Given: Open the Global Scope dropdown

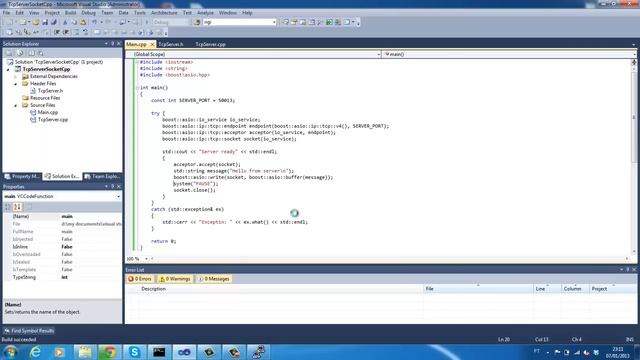Looking at the screenshot, I should (378, 54).
